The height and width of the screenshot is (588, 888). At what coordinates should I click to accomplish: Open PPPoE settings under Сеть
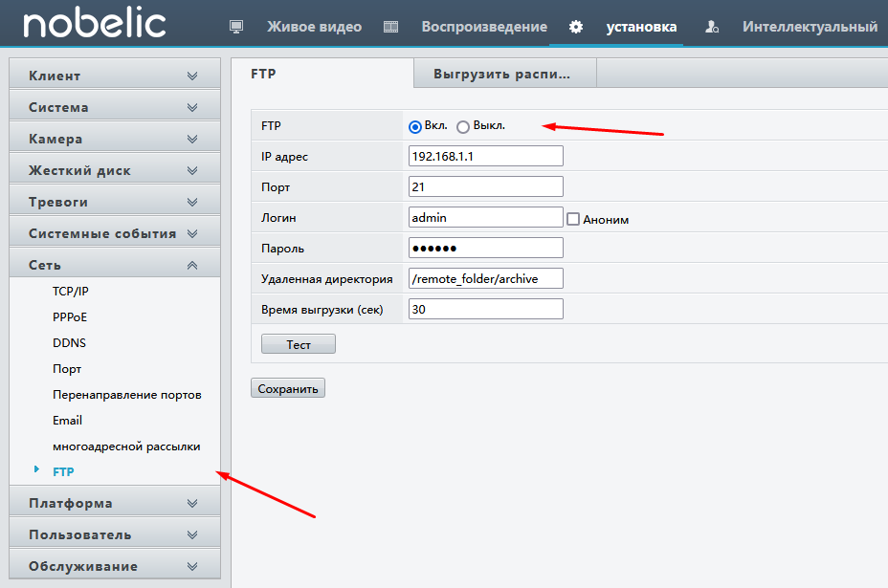pos(70,316)
